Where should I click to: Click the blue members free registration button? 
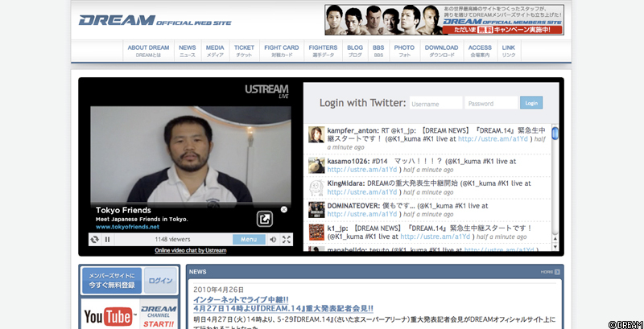tap(112, 281)
